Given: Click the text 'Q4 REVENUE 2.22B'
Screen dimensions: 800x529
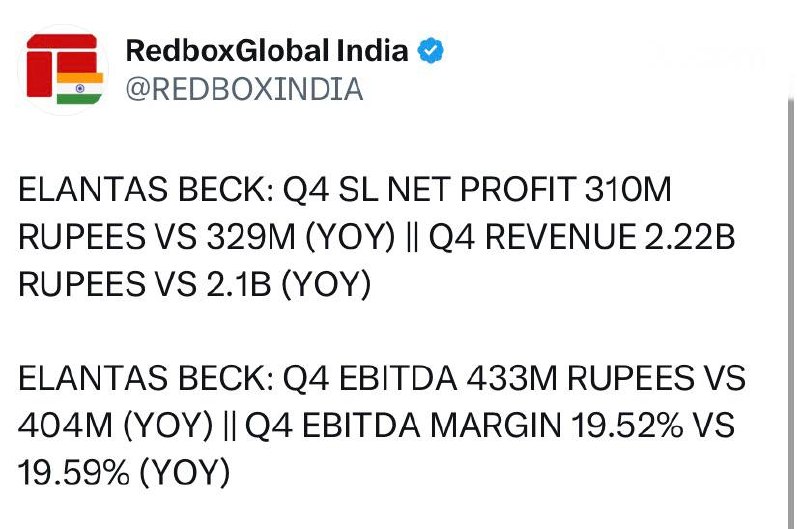Looking at the screenshot, I should tap(582, 237).
